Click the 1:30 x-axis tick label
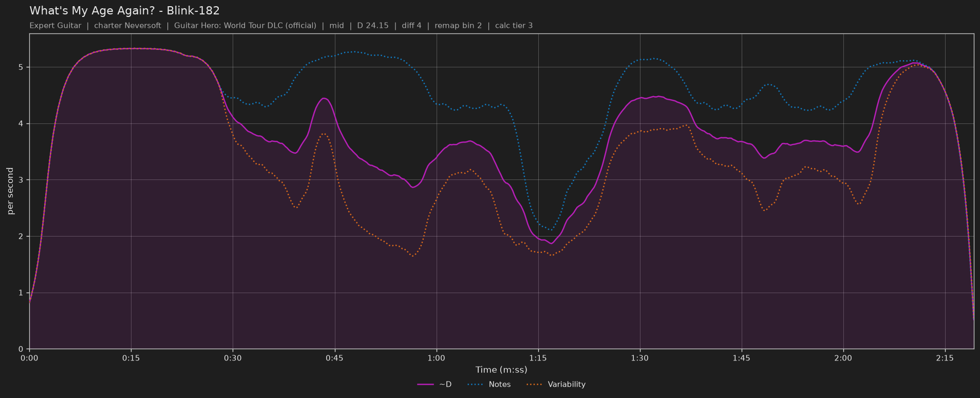The image size is (980, 398). pyautogui.click(x=639, y=358)
